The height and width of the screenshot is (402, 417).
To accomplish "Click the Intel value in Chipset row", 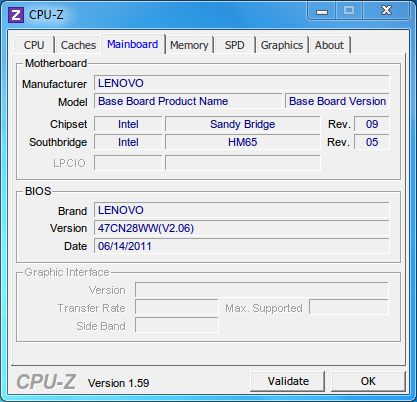I will tap(128, 124).
